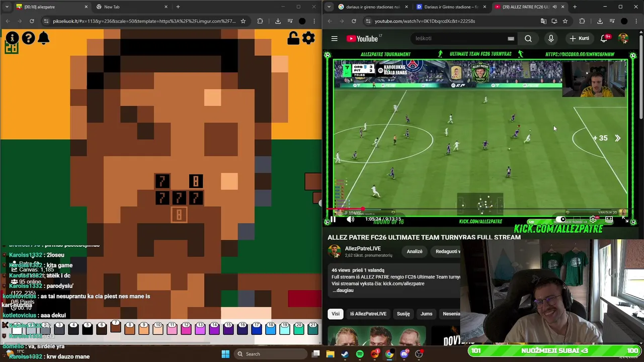This screenshot has height=362, width=644.
Task: Select the 'Jums' filter chip
Action: (426, 314)
